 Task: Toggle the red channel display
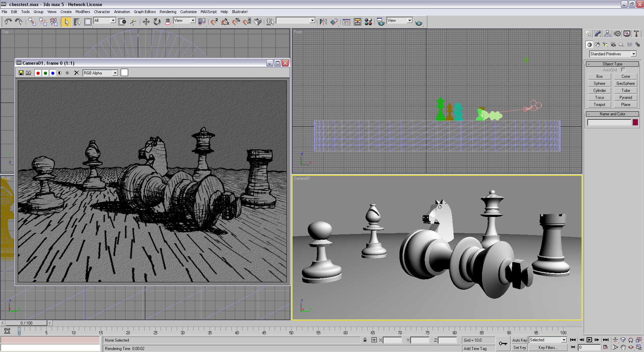tap(38, 73)
